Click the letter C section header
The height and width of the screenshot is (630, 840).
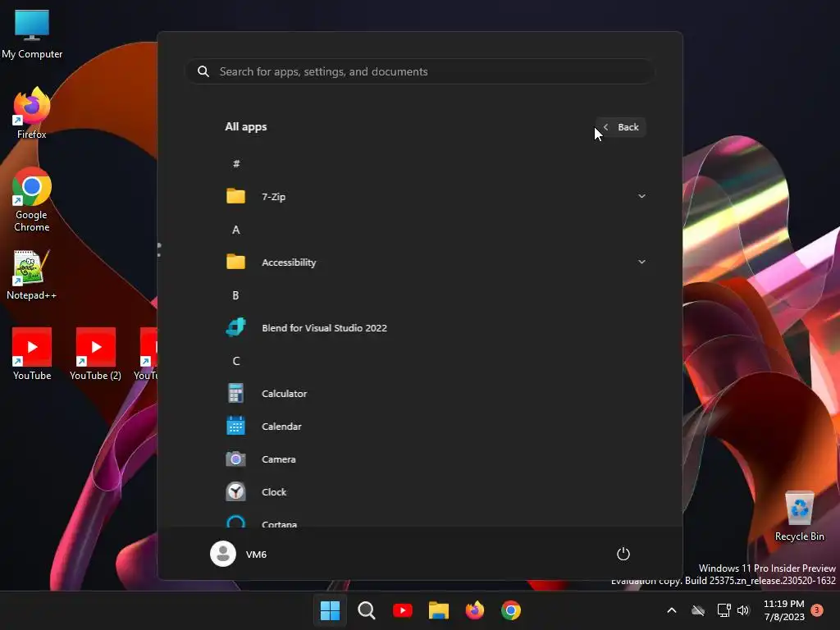235,361
